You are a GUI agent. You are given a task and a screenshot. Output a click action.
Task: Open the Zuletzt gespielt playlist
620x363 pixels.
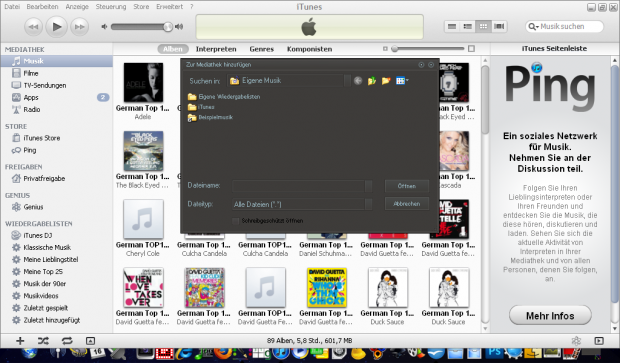pos(57,308)
